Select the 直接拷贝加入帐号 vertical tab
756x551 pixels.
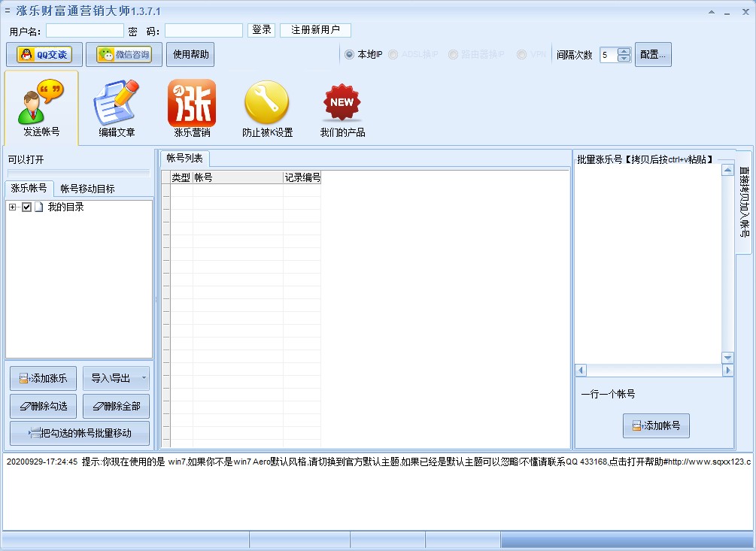pos(743,201)
